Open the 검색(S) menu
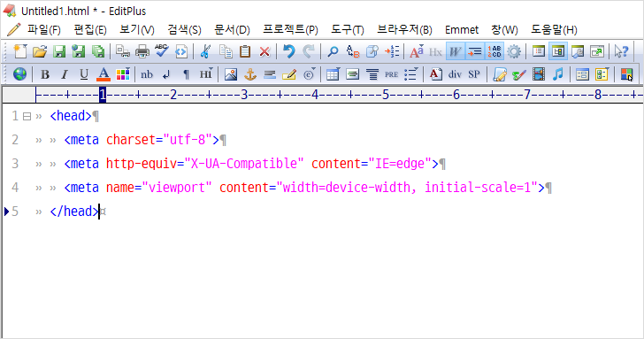This screenshot has width=644, height=339. pyautogui.click(x=184, y=29)
